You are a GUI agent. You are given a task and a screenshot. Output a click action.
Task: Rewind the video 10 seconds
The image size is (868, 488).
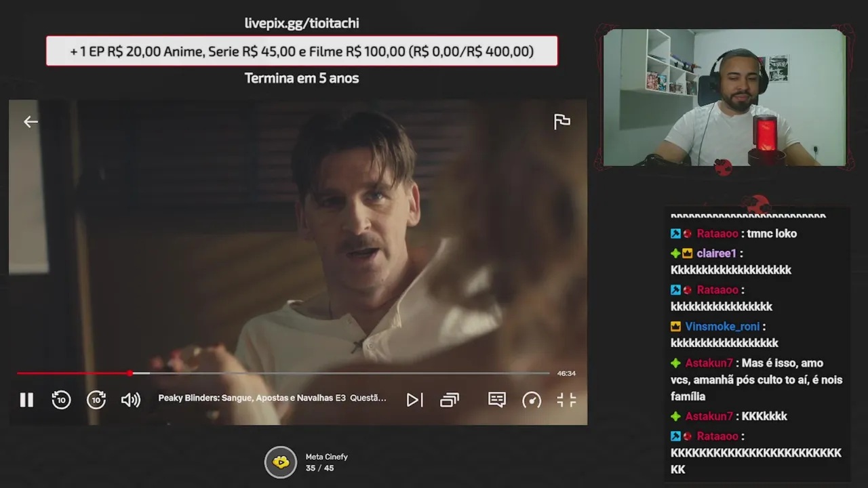point(61,400)
